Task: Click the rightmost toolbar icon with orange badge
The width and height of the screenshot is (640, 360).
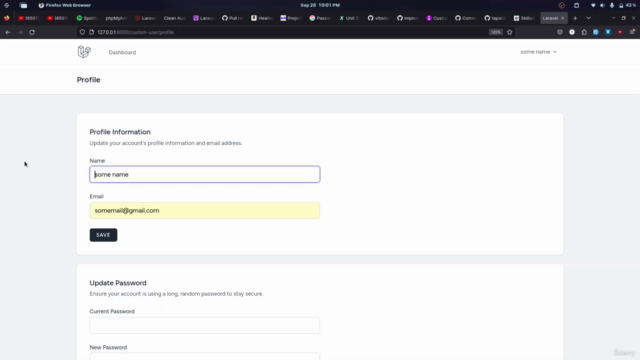Action: [x=632, y=32]
